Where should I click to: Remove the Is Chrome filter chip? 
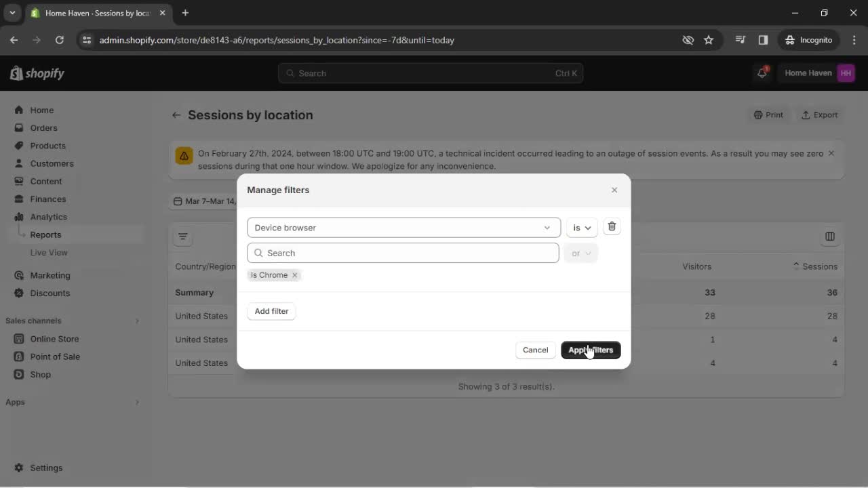coord(294,275)
